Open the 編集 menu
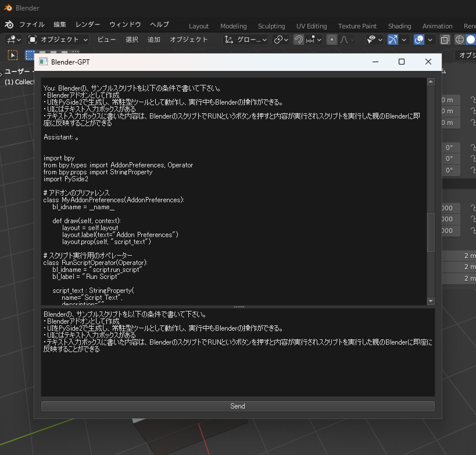This screenshot has width=476, height=455. 60,24
